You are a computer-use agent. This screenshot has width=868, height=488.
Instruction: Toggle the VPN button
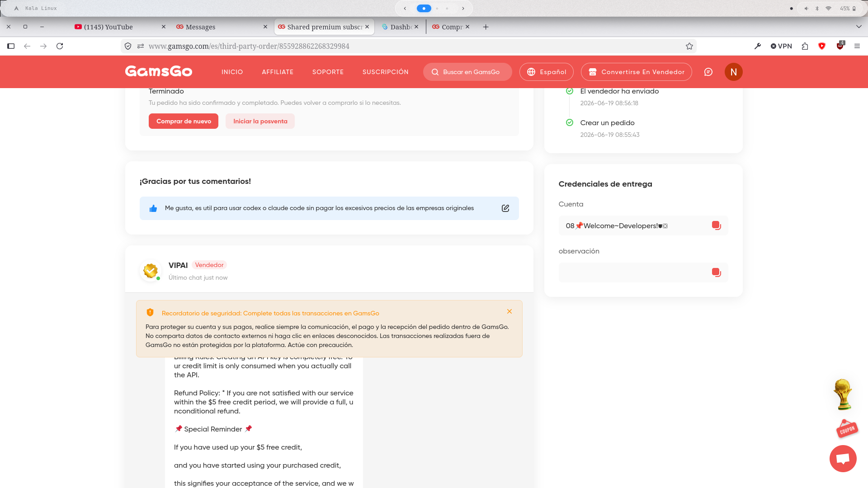782,46
